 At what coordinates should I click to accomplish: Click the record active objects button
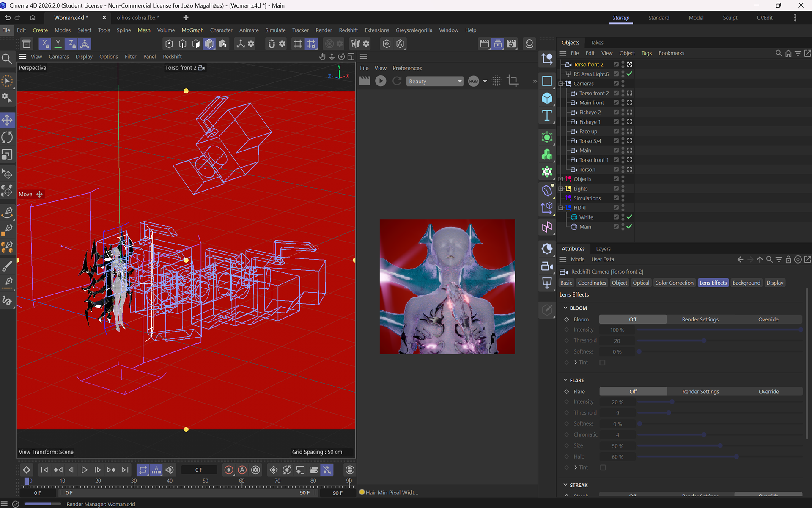click(x=229, y=470)
